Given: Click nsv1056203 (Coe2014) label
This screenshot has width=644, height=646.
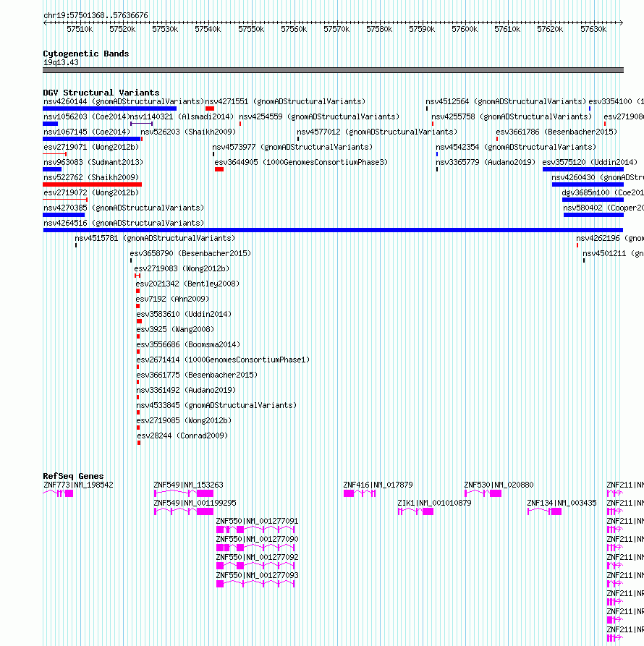Looking at the screenshot, I should coord(87,116).
